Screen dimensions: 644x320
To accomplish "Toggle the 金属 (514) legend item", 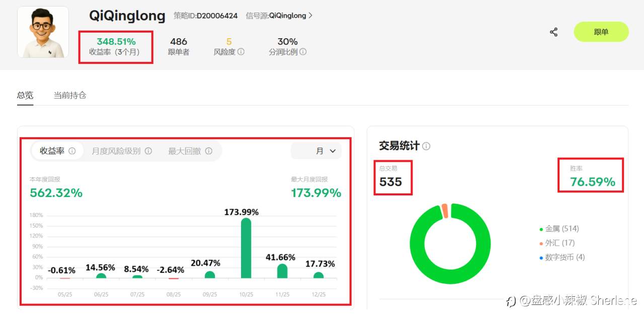I will [x=559, y=229].
